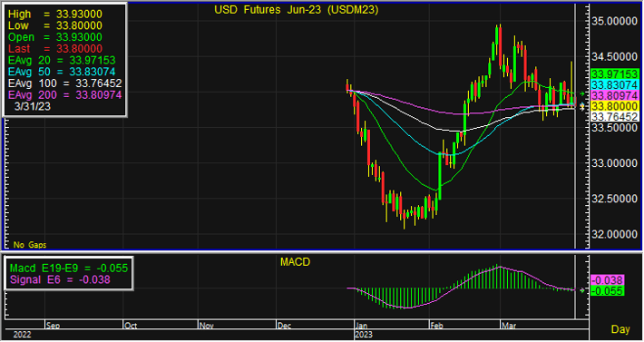Click the magenta 33.80974 price axis tag
The height and width of the screenshot is (342, 644).
614,95
